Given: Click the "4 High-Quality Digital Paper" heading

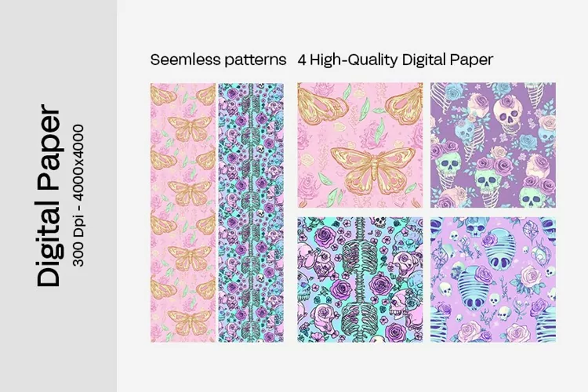Looking at the screenshot, I should click(395, 60).
